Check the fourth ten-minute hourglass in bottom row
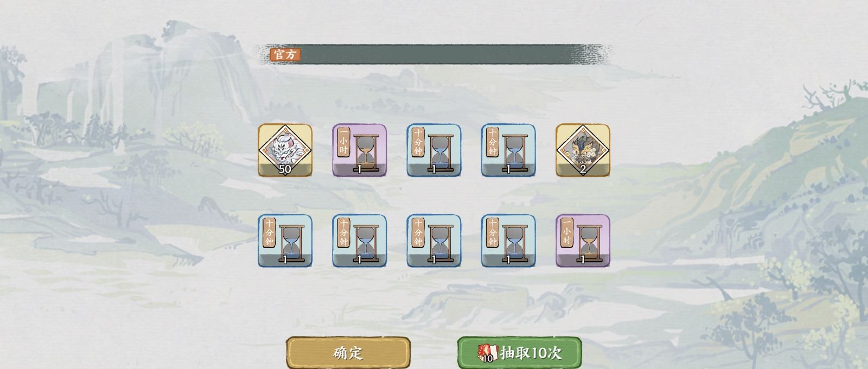The width and height of the screenshot is (868, 369). [508, 241]
